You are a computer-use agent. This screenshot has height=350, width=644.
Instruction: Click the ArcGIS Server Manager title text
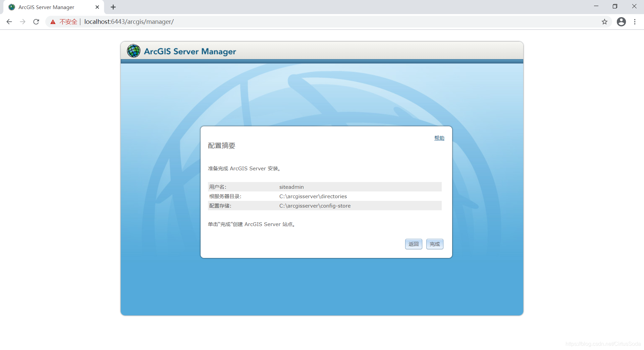click(x=190, y=51)
